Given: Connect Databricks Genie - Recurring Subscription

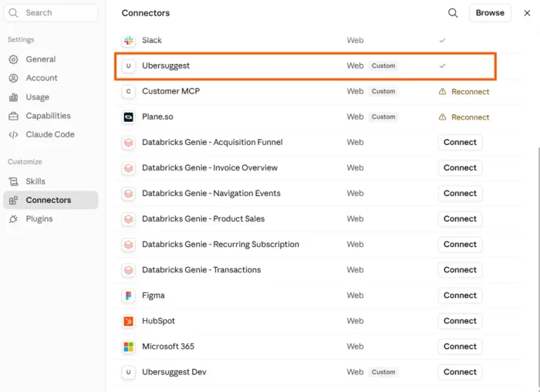Looking at the screenshot, I should pos(460,244).
